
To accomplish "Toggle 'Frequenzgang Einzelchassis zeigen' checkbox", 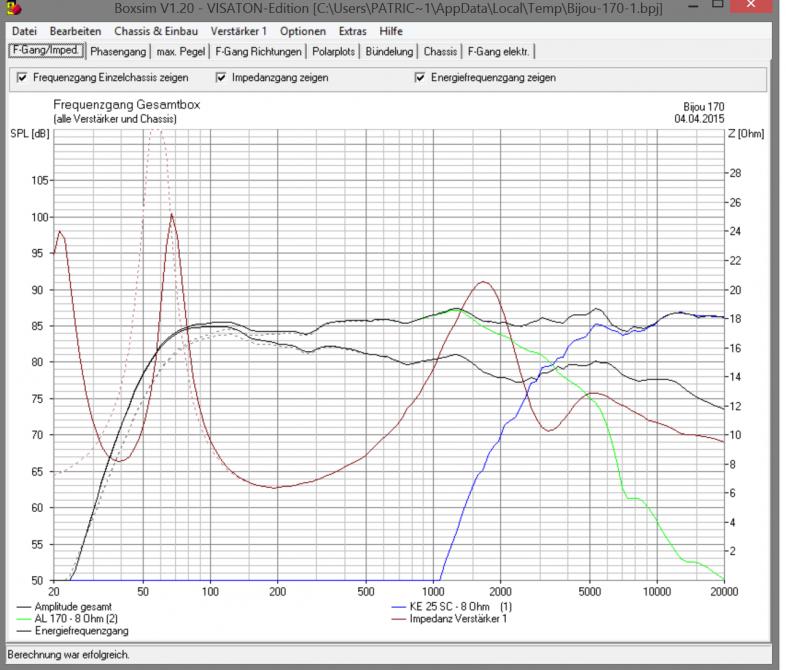I will (x=23, y=77).
